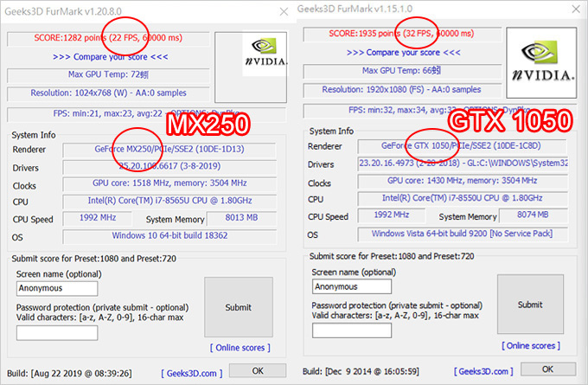The height and width of the screenshot is (385, 588).
Task: Click build text 'Dec 9 2014 @ 16:05:59'
Action: [372, 371]
